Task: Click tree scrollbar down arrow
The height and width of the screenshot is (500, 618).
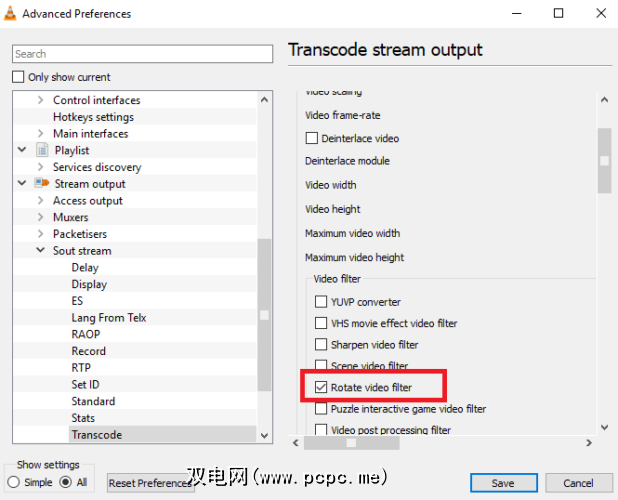Action: coord(264,435)
